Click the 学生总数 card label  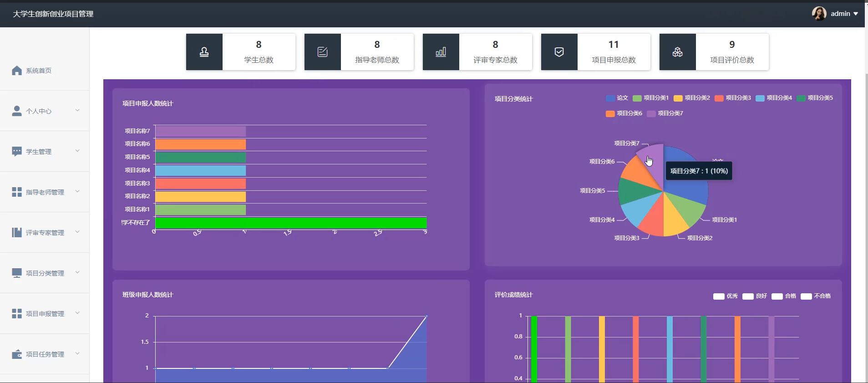click(259, 60)
